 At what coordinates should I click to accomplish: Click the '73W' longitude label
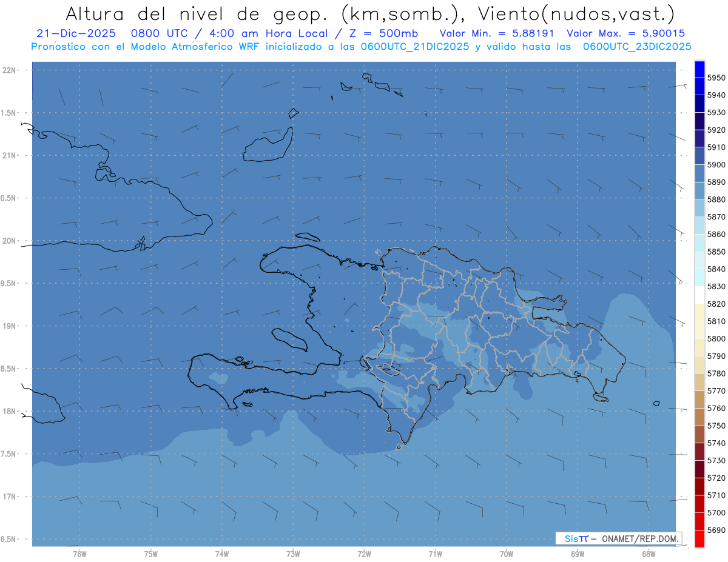[x=293, y=554]
